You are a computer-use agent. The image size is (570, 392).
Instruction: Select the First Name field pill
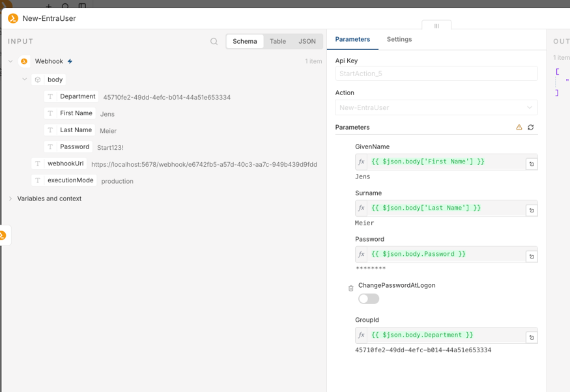[x=70, y=113]
